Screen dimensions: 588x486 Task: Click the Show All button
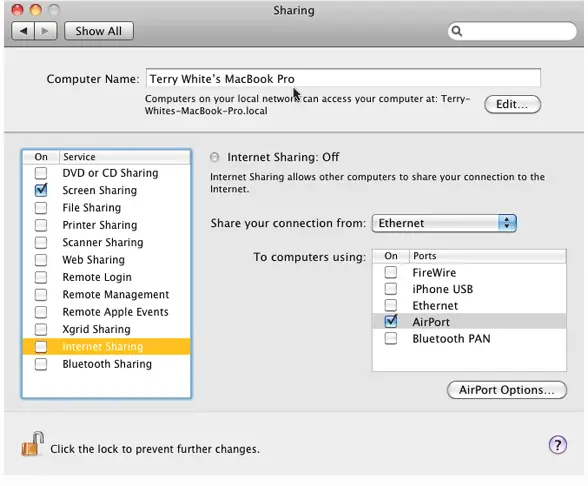coord(99,31)
